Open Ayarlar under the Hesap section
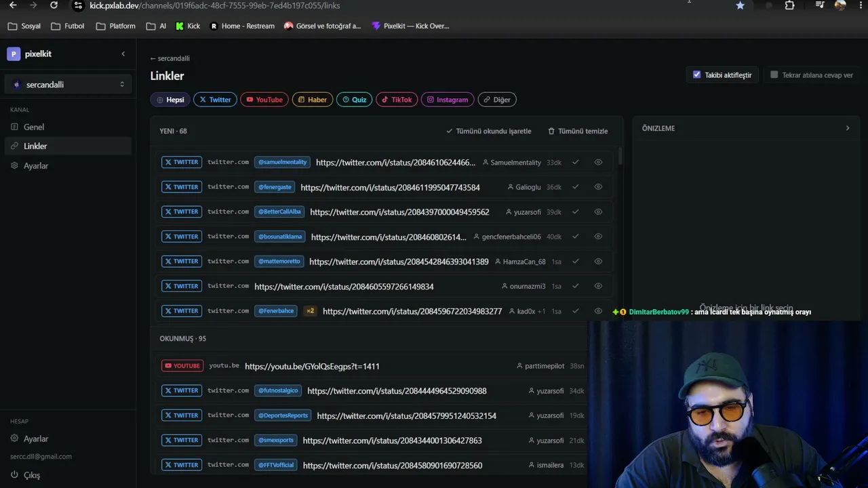The height and width of the screenshot is (488, 868). tap(68, 439)
